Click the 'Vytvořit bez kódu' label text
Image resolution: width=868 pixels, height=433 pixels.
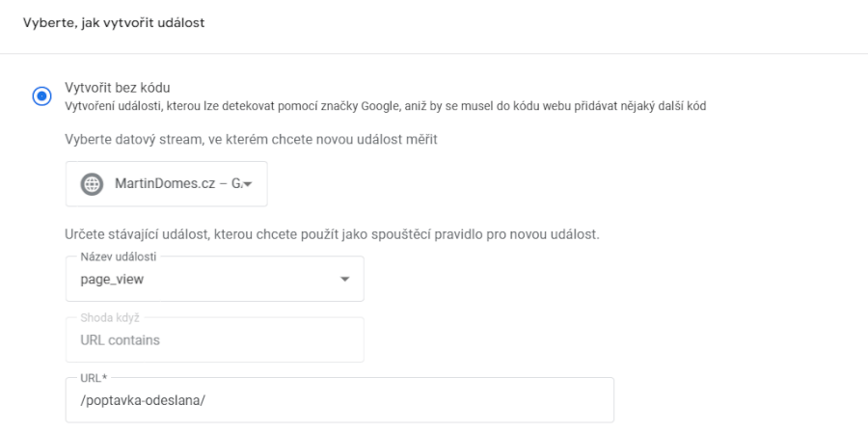118,88
